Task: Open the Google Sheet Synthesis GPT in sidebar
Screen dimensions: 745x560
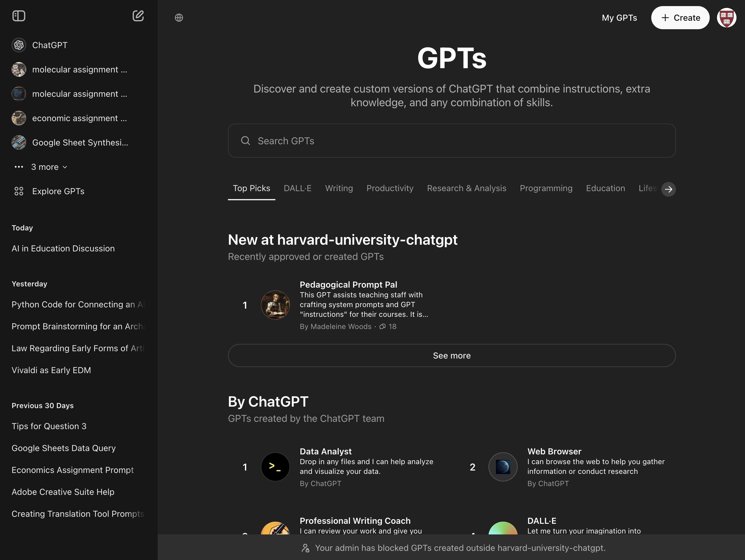Action: 80,143
